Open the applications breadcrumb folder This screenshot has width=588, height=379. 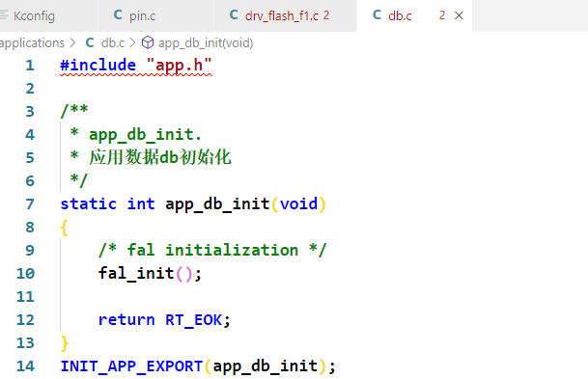(x=32, y=43)
